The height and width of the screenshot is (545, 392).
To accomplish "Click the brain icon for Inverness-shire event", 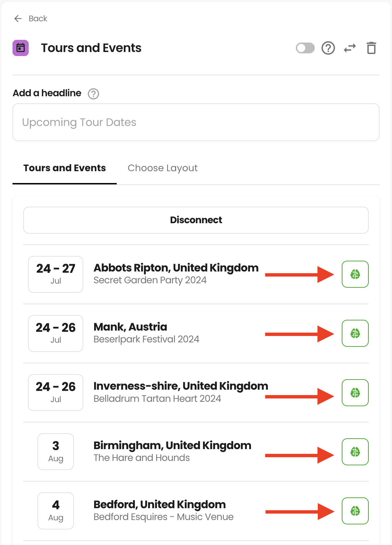I will (355, 393).
